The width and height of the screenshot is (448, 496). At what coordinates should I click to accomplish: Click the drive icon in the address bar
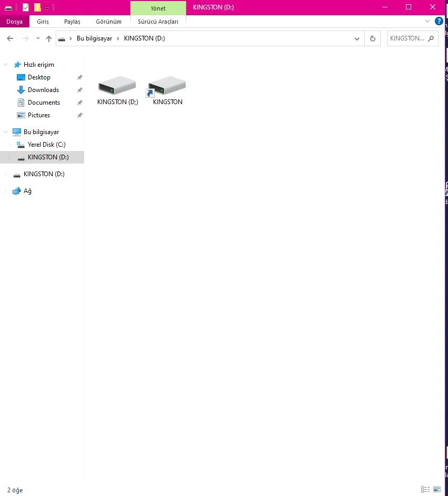pyautogui.click(x=62, y=38)
